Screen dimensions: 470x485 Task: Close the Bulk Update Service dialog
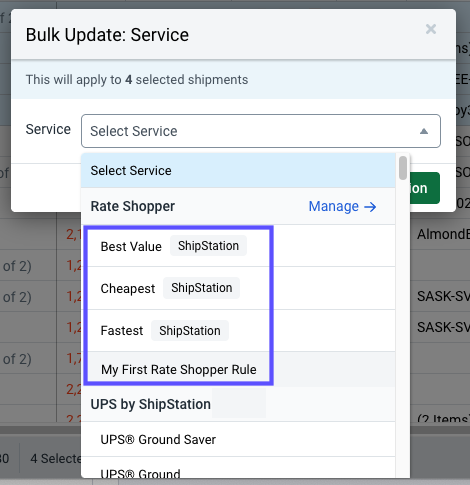tap(431, 29)
